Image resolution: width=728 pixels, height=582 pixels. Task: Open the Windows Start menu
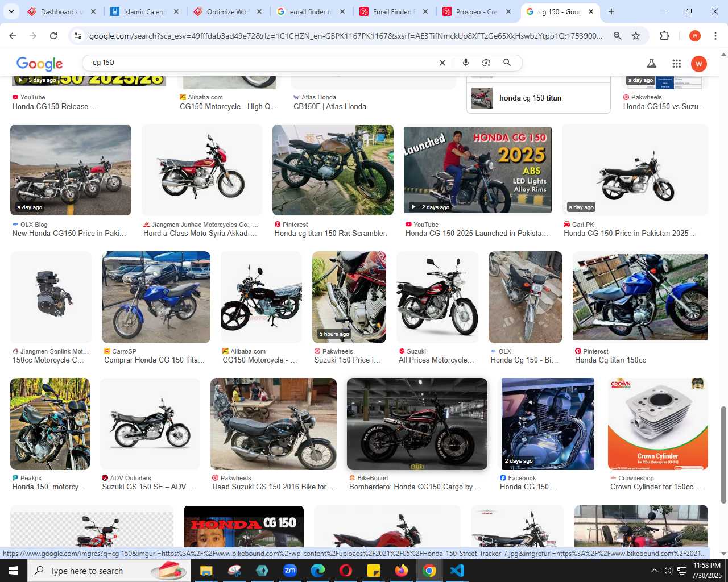pos(14,571)
